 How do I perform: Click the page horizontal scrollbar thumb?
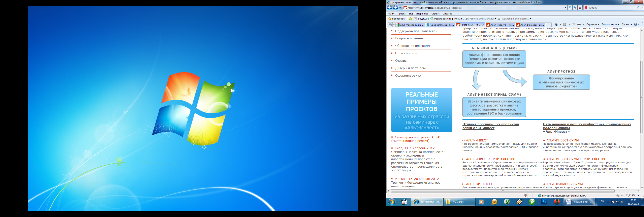click(x=503, y=191)
